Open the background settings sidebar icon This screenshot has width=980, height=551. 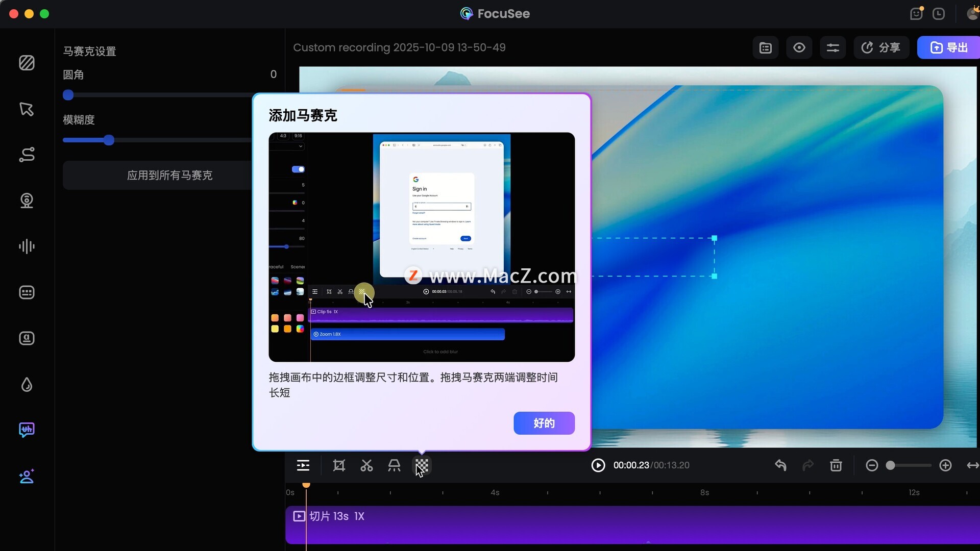(27, 63)
